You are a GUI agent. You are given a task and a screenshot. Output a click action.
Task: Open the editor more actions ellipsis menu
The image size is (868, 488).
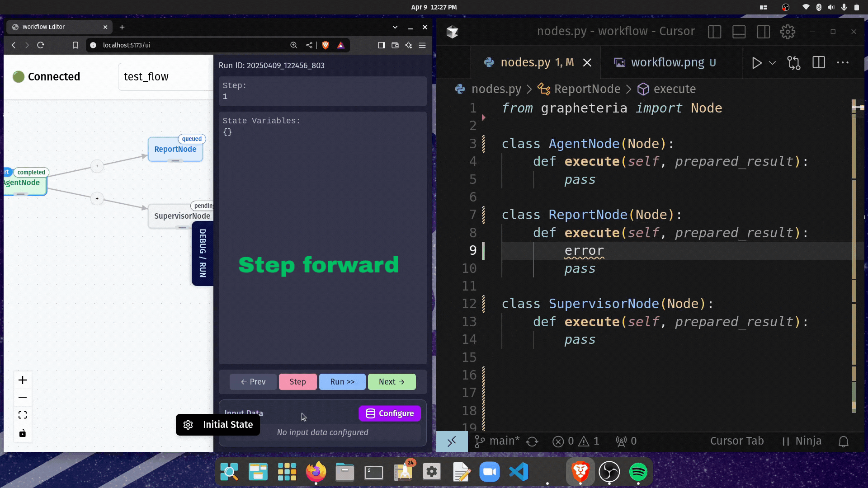coord(843,63)
